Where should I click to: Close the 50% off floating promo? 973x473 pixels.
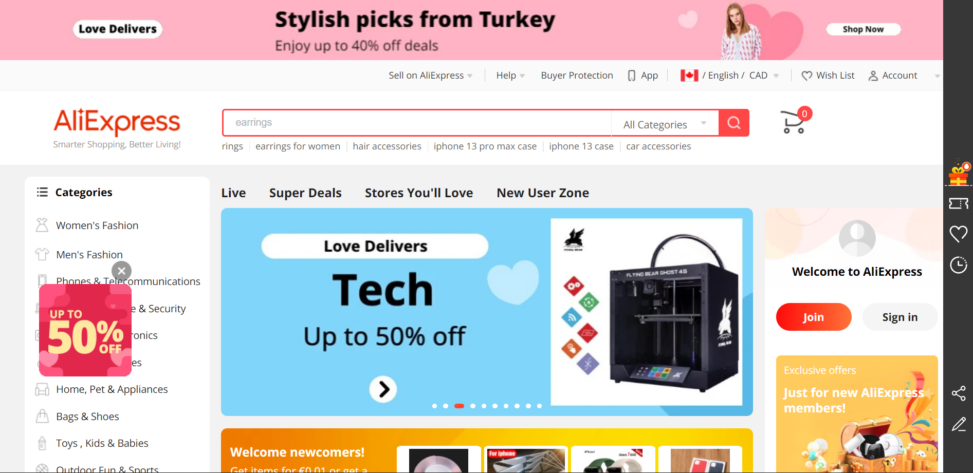tap(122, 271)
